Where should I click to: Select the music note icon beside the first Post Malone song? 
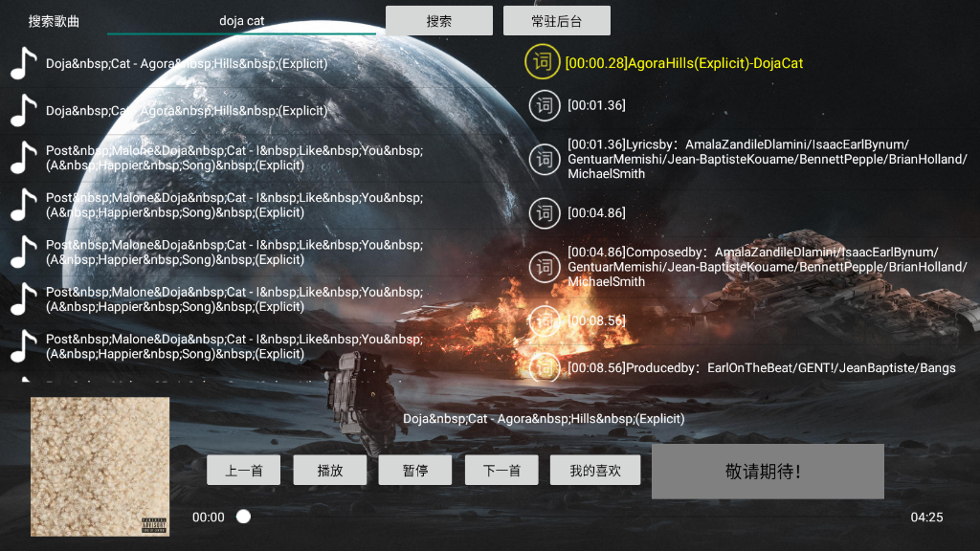(21, 157)
